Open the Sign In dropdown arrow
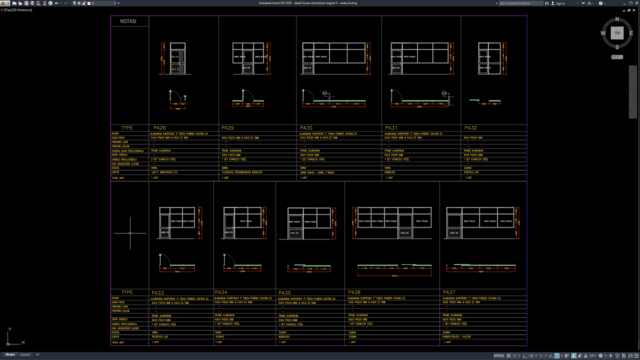This screenshot has width=640, height=360. tap(578, 3)
